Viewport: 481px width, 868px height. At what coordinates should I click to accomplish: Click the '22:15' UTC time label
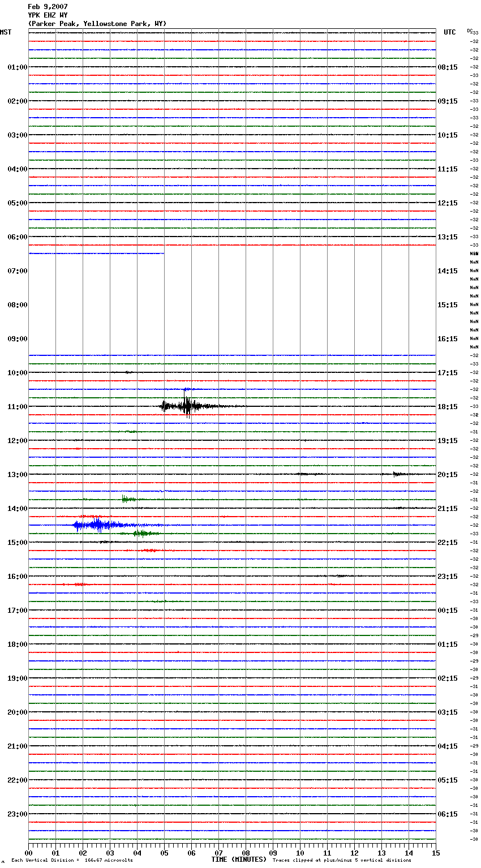point(448,543)
